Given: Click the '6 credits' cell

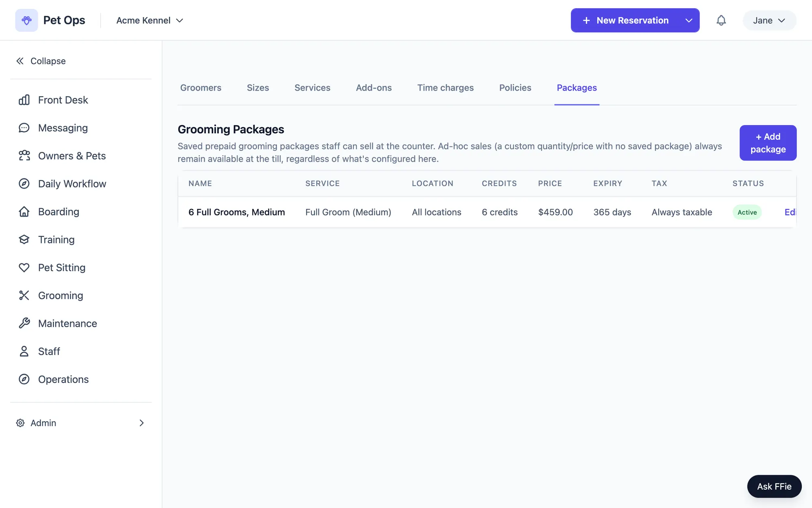Looking at the screenshot, I should coord(500,212).
